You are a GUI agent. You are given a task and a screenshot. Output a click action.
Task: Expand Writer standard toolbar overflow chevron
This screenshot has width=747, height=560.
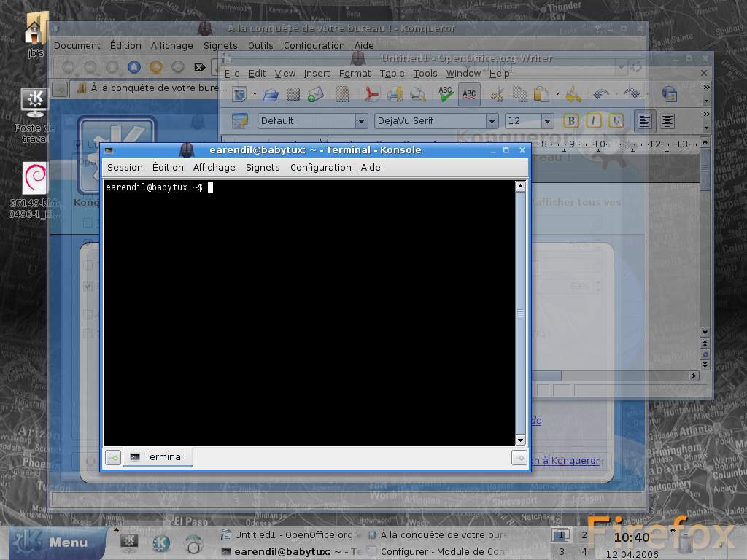click(706, 87)
